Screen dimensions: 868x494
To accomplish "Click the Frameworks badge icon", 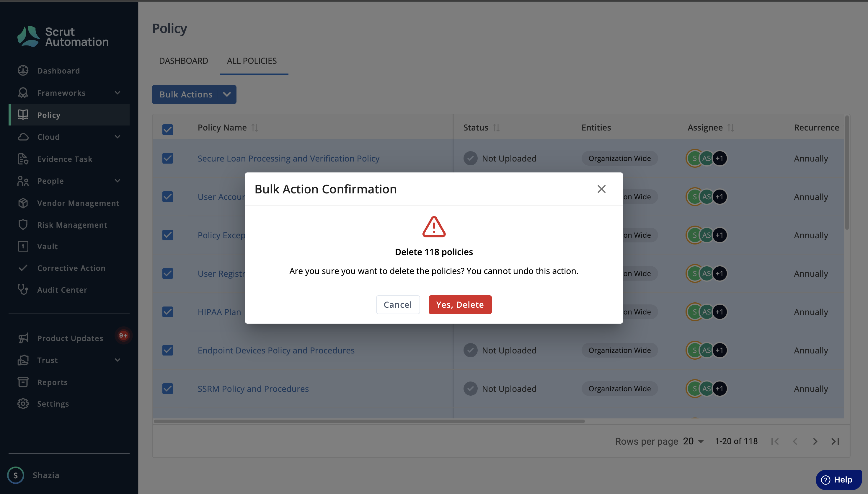I will pos(23,93).
